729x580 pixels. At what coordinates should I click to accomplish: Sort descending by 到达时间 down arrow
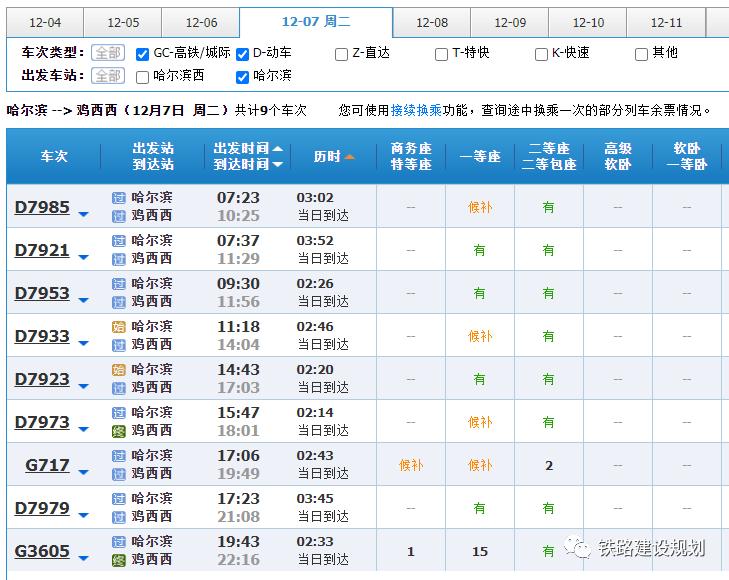point(278,165)
